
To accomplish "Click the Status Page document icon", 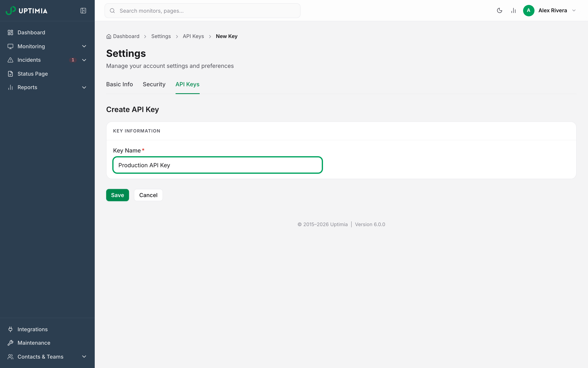I will pos(10,74).
